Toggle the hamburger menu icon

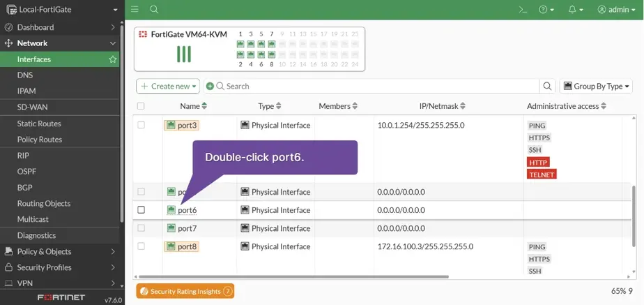[x=135, y=10]
